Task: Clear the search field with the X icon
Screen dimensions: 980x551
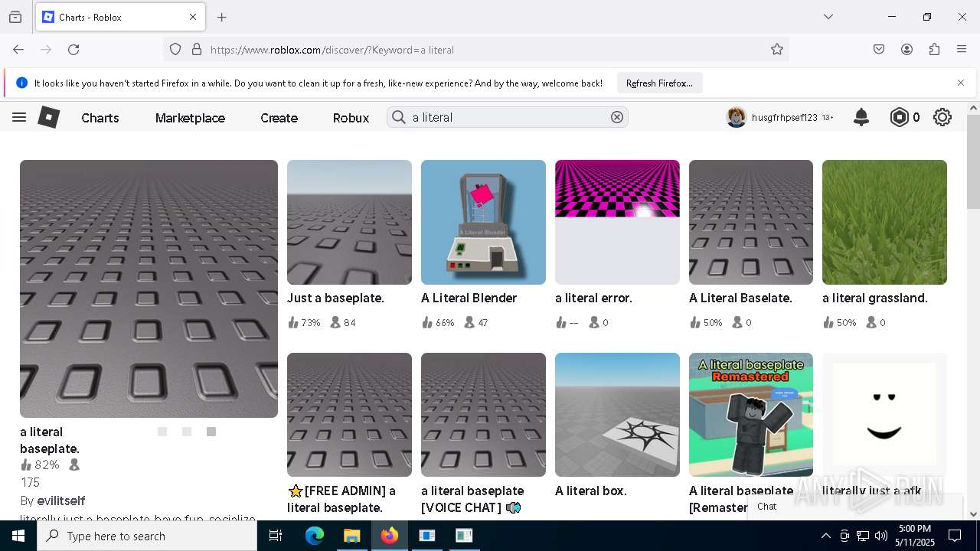Action: point(617,117)
